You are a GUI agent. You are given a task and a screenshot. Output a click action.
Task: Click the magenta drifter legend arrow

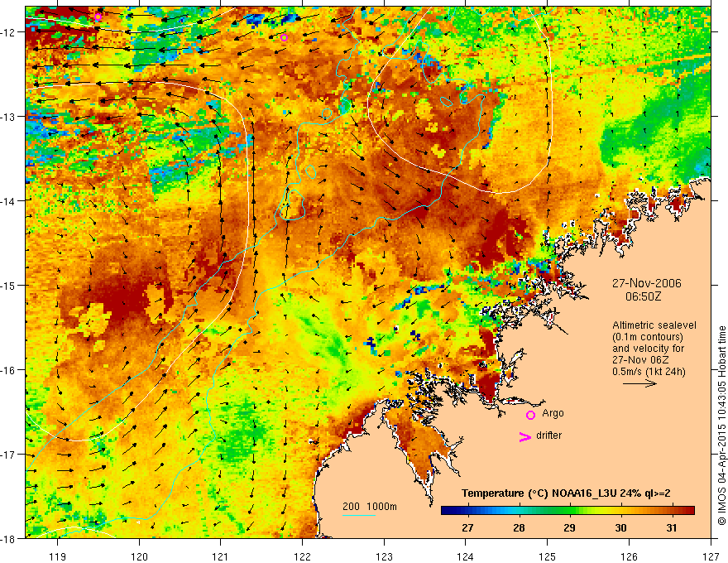pyautogui.click(x=525, y=436)
